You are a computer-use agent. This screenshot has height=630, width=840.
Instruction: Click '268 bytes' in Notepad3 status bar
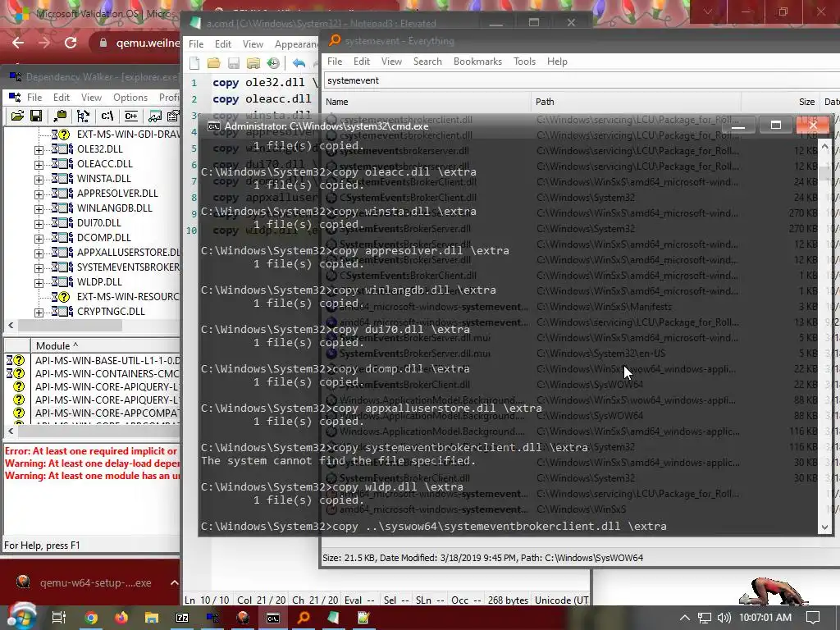pyautogui.click(x=508, y=600)
